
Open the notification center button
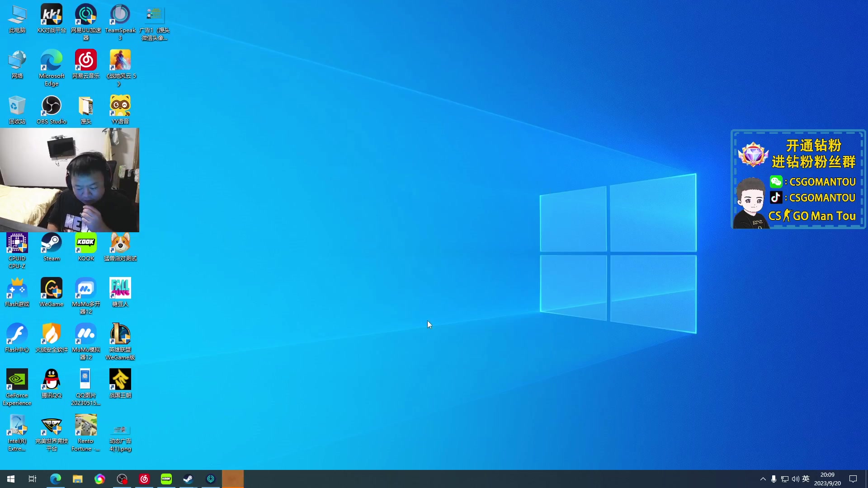pos(853,479)
